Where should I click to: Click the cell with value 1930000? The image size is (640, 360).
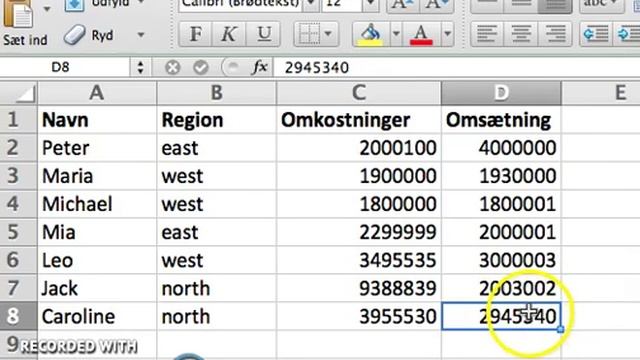tap(501, 176)
